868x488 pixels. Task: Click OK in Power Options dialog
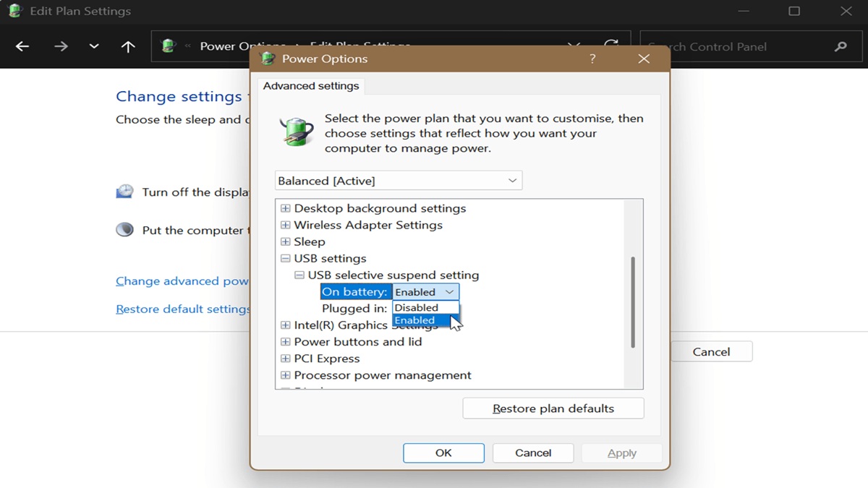[443, 453]
